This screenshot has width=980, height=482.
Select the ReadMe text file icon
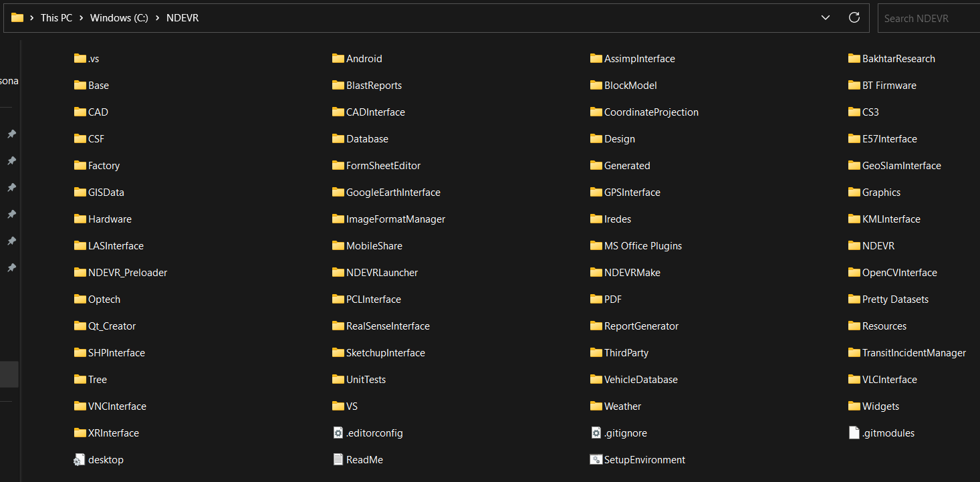point(338,460)
